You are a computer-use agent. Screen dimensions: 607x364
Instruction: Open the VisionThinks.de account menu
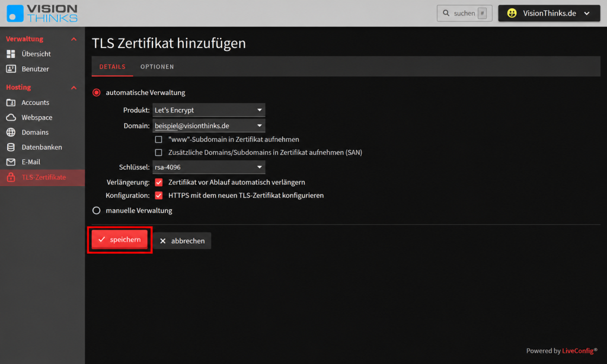(549, 13)
